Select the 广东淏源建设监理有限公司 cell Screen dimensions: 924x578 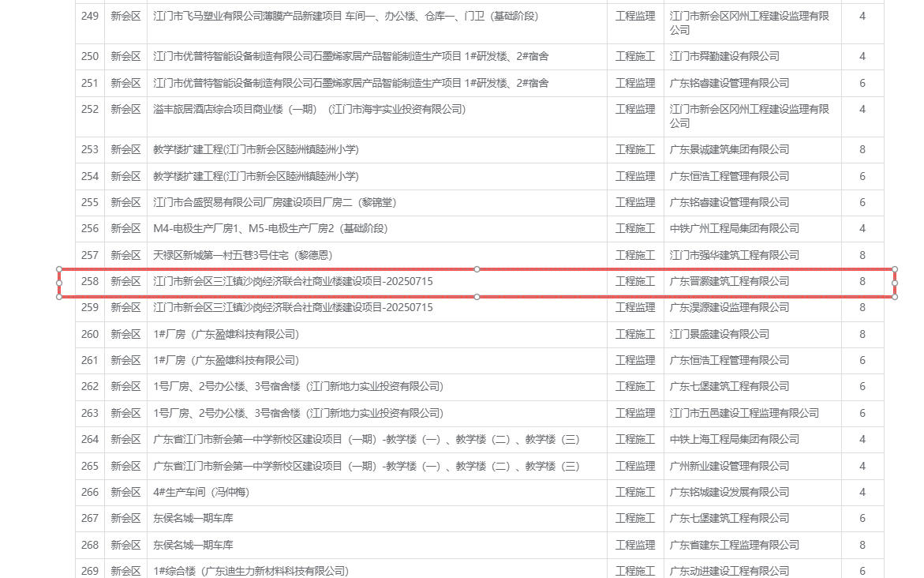click(x=729, y=308)
